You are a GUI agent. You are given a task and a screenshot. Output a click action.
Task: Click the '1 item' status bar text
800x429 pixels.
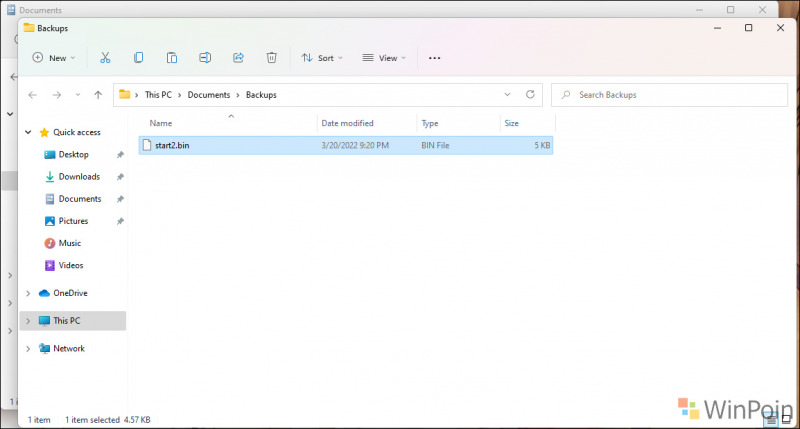click(x=39, y=420)
